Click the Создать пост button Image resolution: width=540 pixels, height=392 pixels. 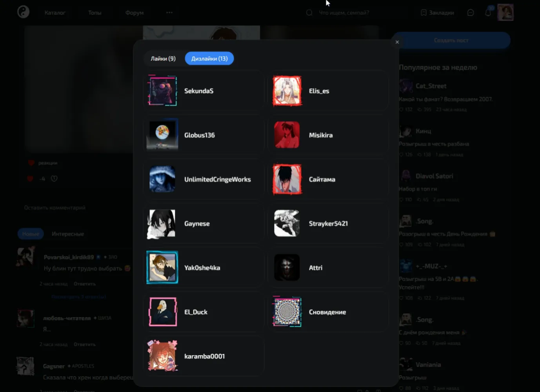point(451,40)
